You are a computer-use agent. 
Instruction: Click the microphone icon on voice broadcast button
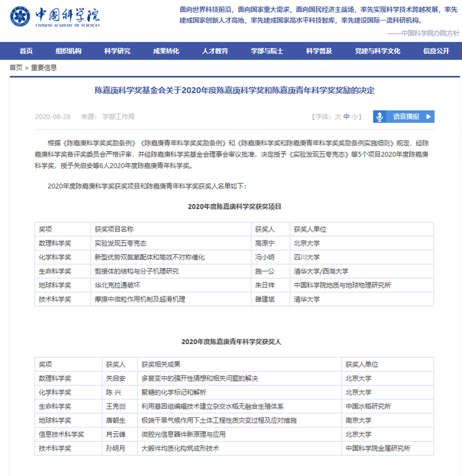click(x=379, y=117)
